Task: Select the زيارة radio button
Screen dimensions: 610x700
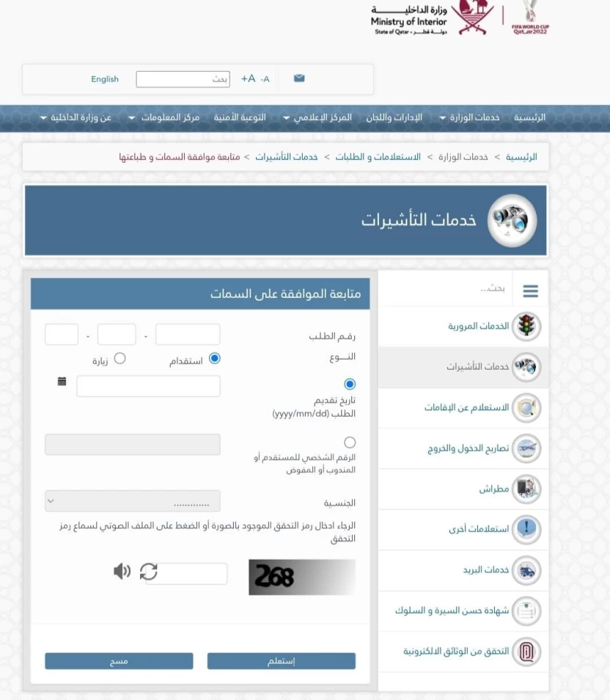Action: [x=120, y=359]
